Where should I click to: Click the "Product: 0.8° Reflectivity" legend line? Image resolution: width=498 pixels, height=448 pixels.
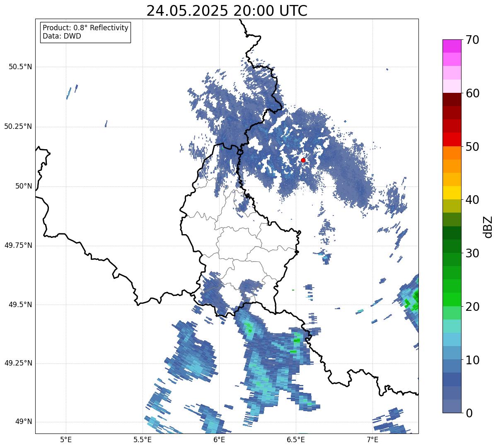tap(86, 28)
